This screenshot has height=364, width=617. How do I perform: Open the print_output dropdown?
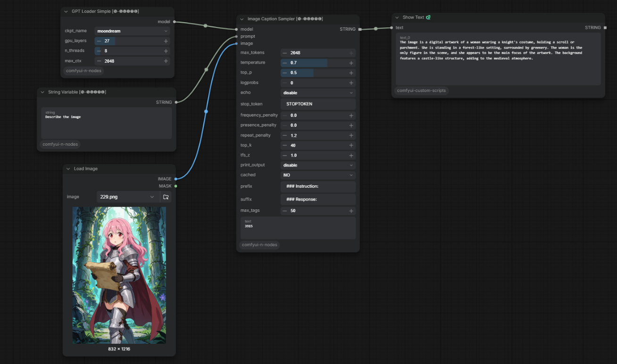318,165
